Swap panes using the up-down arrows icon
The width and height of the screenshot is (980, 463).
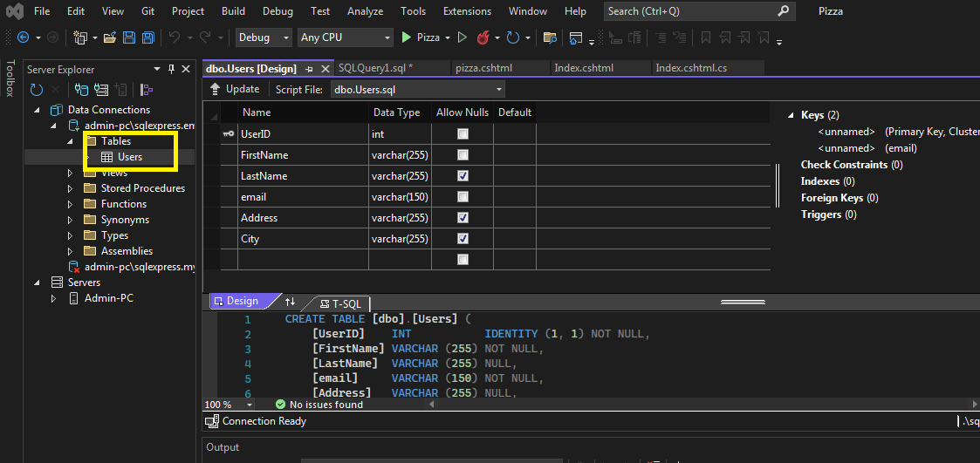click(x=291, y=302)
